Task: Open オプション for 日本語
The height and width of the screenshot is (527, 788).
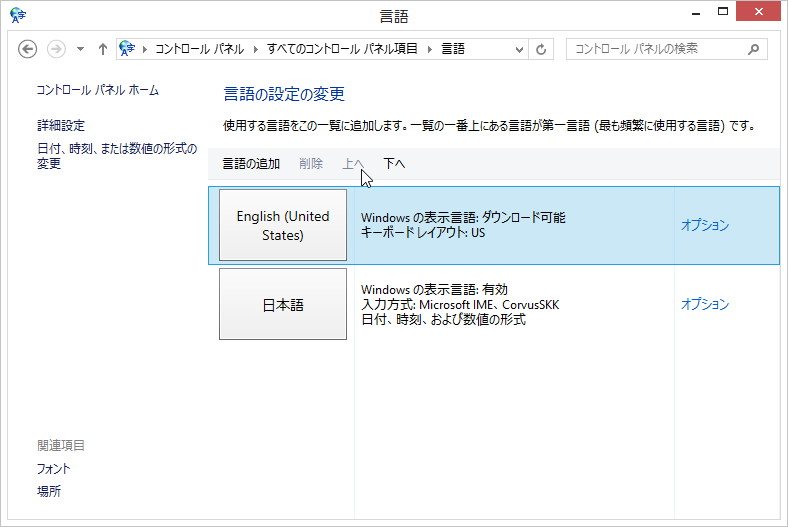Action: [705, 304]
